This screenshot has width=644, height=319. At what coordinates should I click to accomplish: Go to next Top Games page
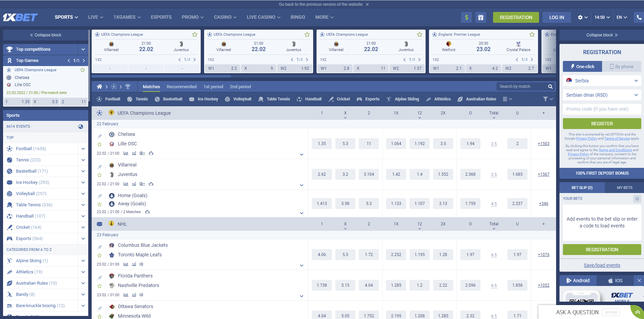point(84,61)
